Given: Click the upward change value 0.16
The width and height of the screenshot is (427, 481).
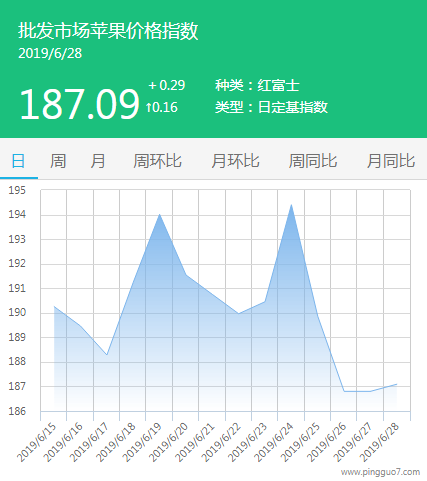Looking at the screenshot, I should point(162,107).
